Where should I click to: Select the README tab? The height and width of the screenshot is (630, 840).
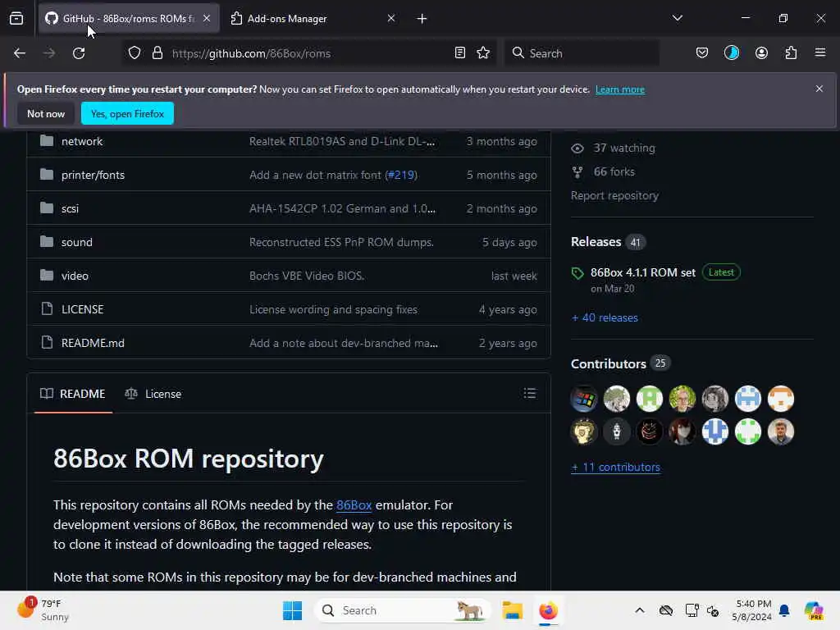tap(73, 394)
